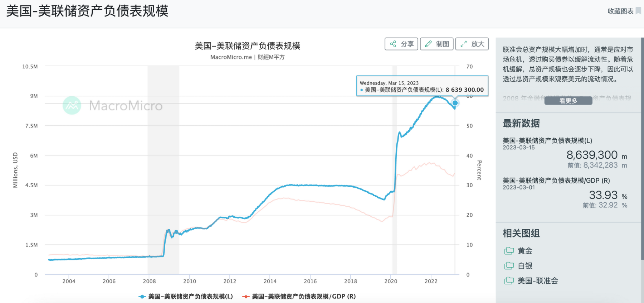Open the 制图 chart maker button
The height and width of the screenshot is (303, 644).
pos(436,44)
